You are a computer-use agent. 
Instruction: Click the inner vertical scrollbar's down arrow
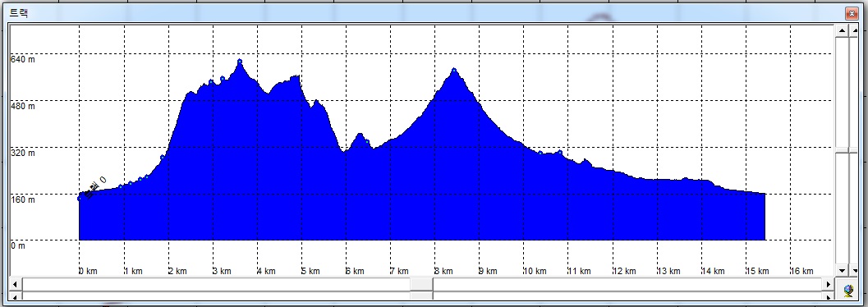point(842,271)
